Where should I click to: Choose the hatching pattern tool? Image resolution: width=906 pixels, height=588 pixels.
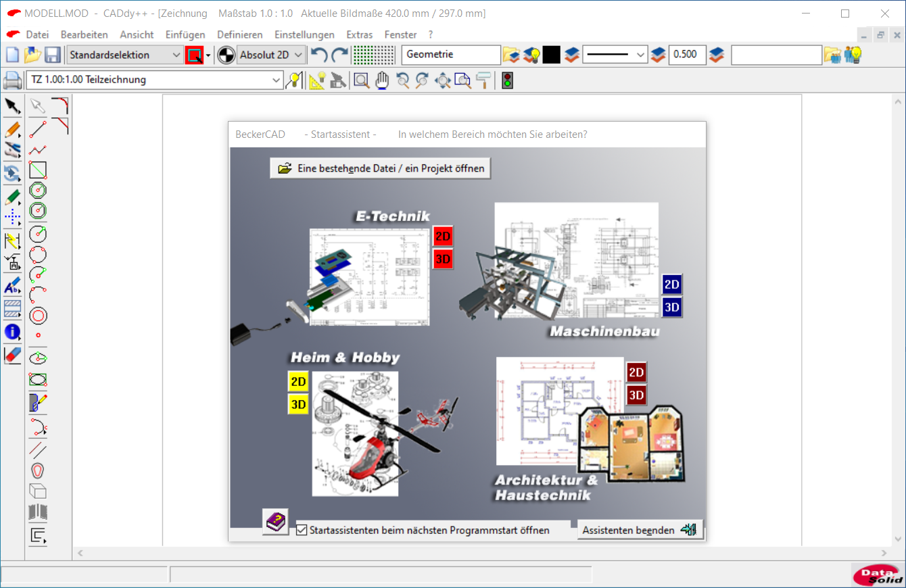click(x=12, y=309)
